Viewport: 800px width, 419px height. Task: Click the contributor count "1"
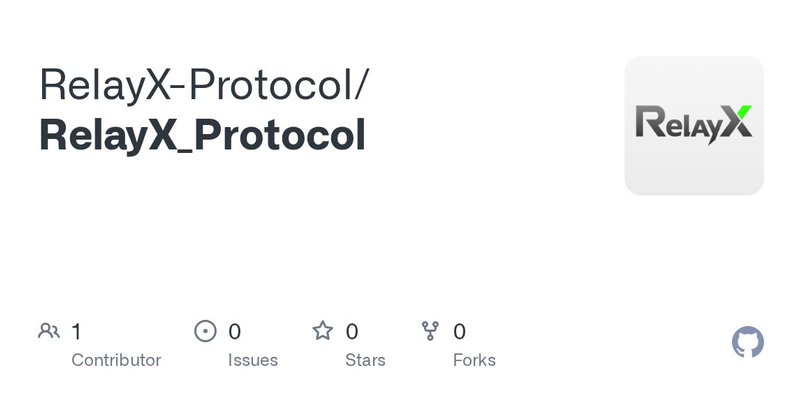coord(77,331)
